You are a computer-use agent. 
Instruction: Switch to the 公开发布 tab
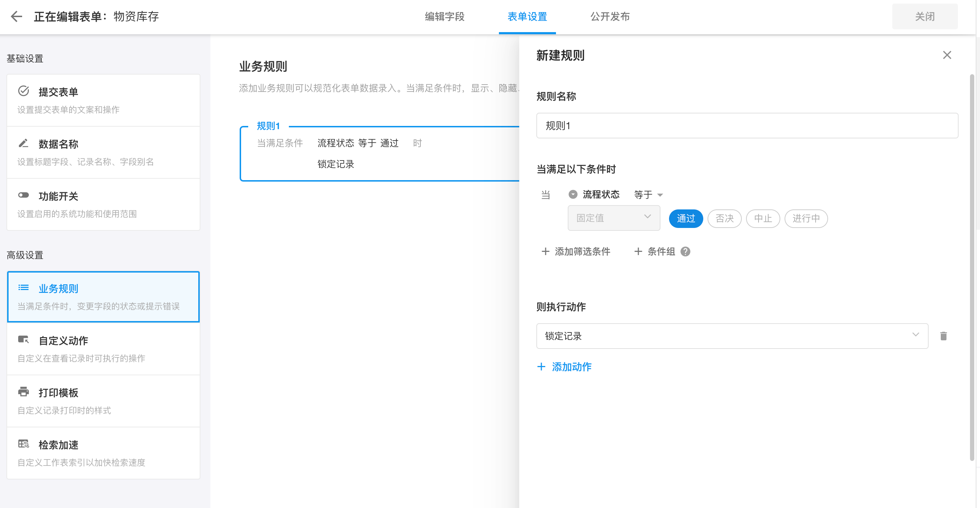click(609, 17)
